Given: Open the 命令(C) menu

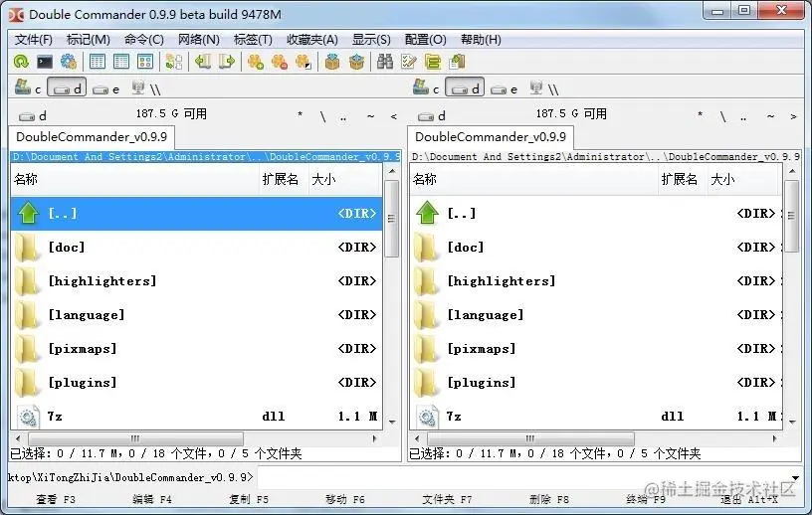Looking at the screenshot, I should click(x=143, y=40).
